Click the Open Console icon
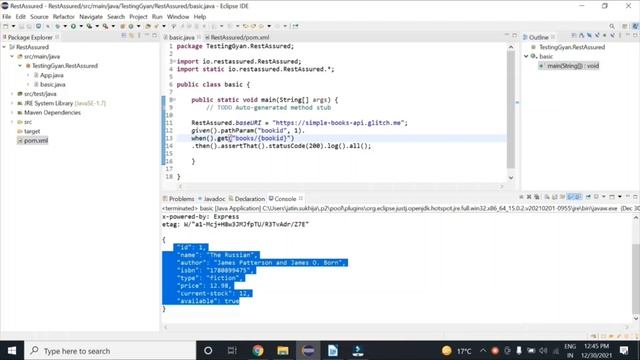Image resolution: width=640 pixels, height=360 pixels. [612, 197]
